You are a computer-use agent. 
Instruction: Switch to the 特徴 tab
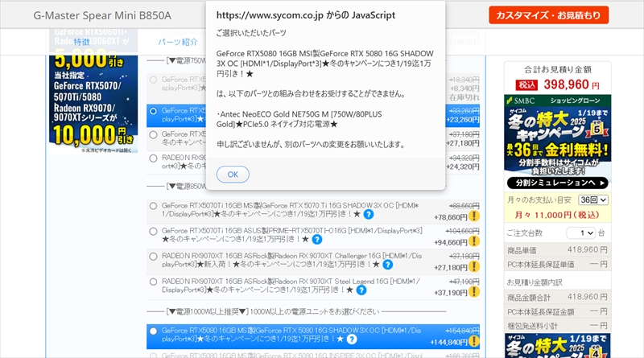(x=82, y=42)
